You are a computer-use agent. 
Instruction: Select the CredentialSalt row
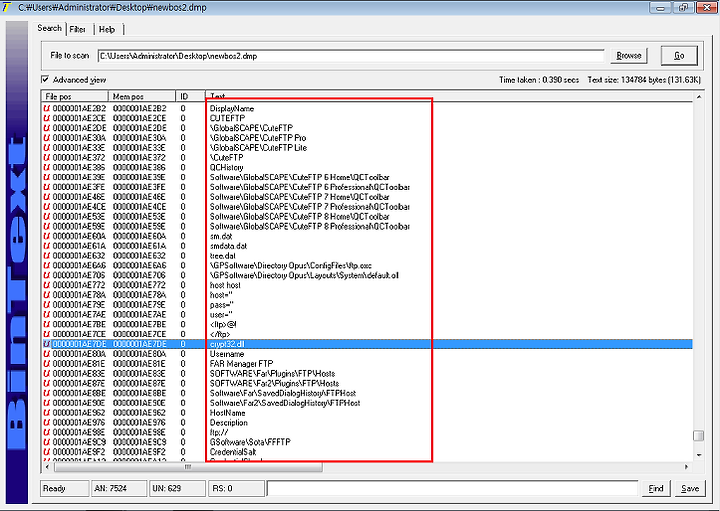coord(367,452)
